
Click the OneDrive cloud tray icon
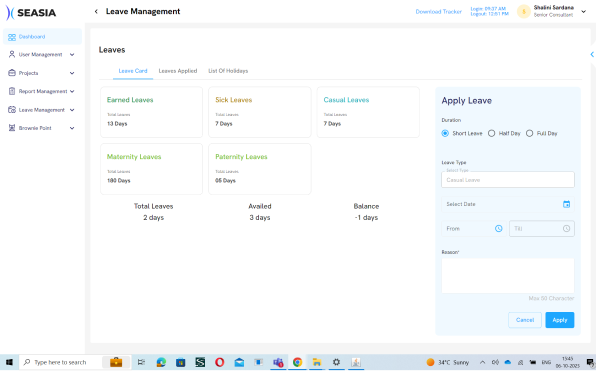point(508,362)
